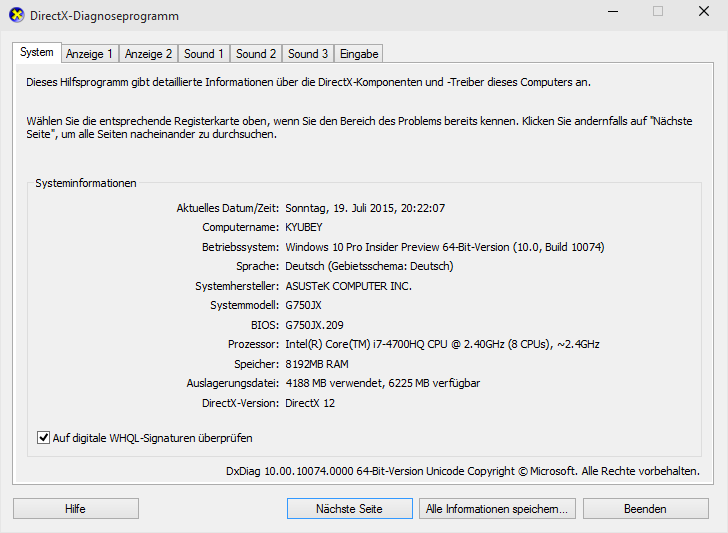Open the Anzeige 2 tab
Viewport: 728px width, 533px height.
(149, 54)
